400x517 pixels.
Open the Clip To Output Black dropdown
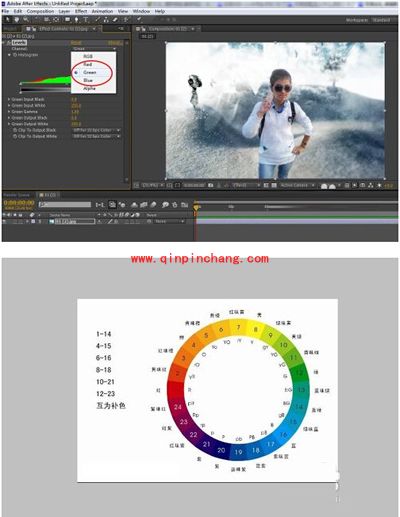point(96,130)
